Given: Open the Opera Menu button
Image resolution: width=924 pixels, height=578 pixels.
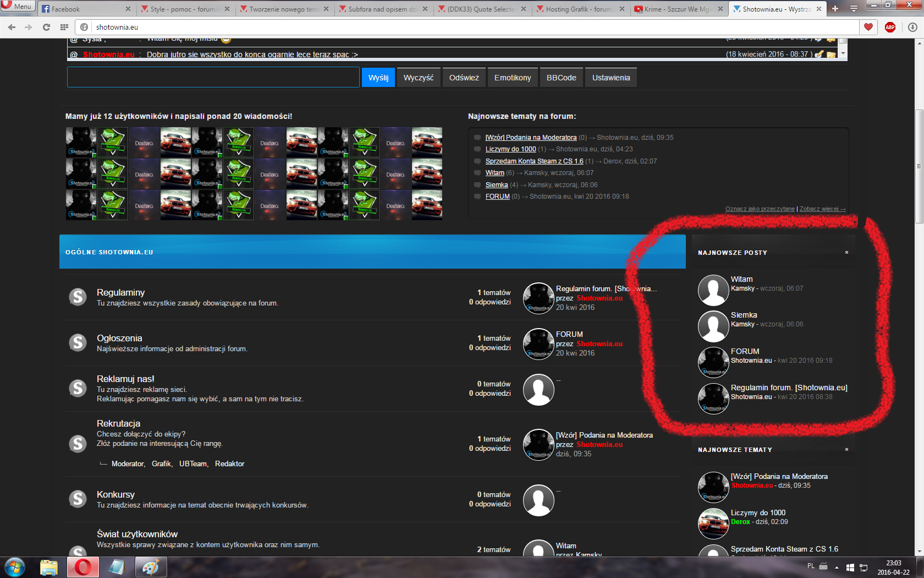Looking at the screenshot, I should [x=18, y=7].
